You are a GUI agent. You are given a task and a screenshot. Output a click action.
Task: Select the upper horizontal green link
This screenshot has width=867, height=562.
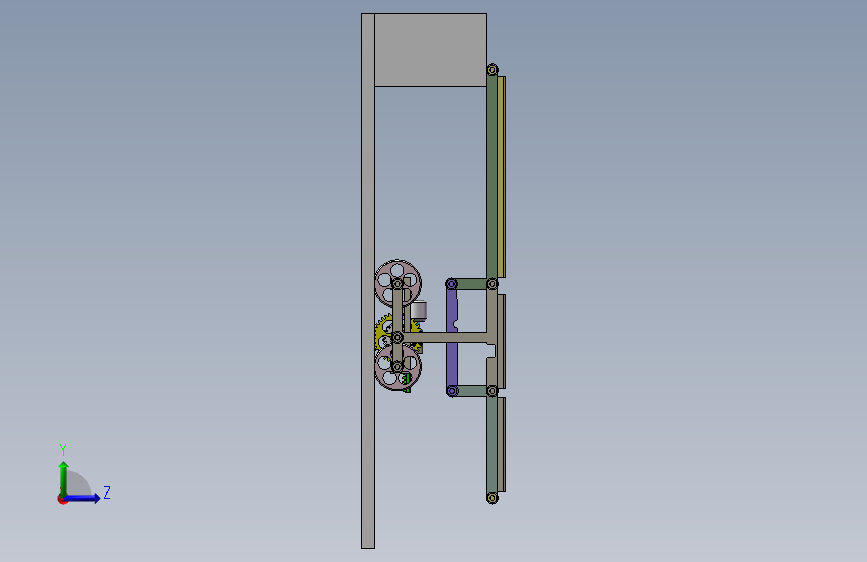point(472,284)
